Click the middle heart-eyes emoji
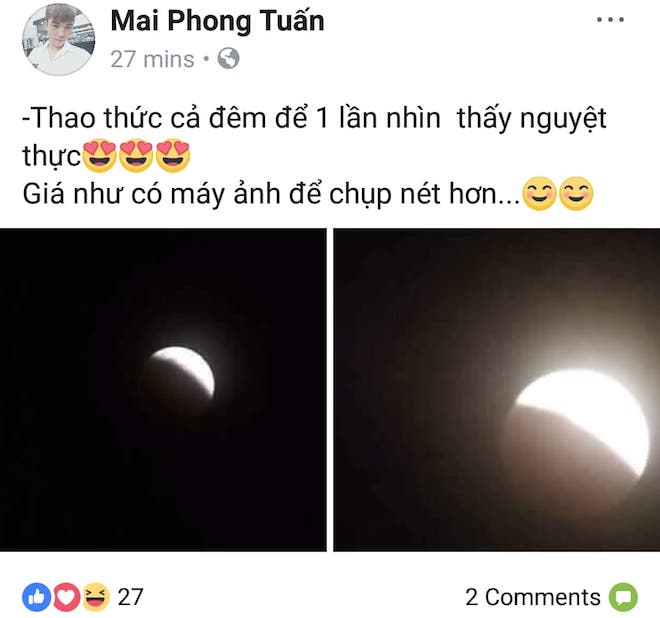The image size is (660, 618). (136, 155)
